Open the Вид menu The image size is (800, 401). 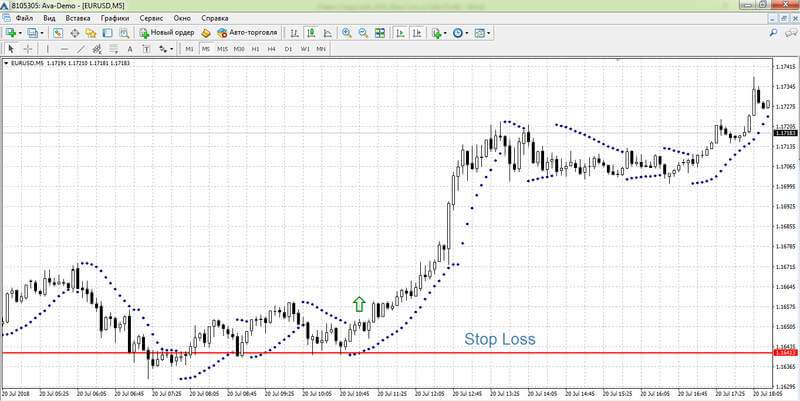coord(49,18)
